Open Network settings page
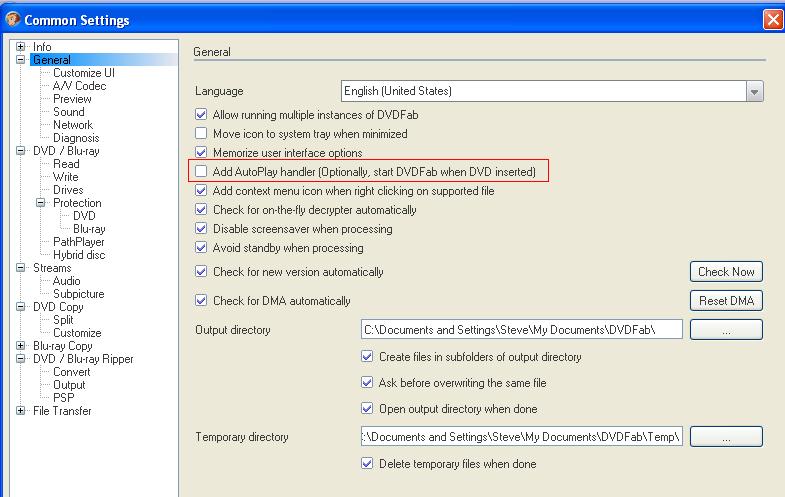The image size is (785, 497). coord(73,125)
